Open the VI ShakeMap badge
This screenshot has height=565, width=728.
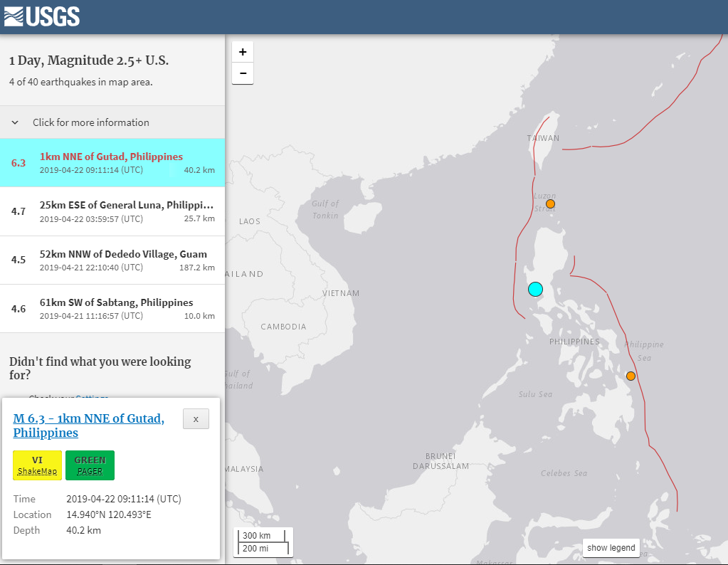click(x=37, y=465)
